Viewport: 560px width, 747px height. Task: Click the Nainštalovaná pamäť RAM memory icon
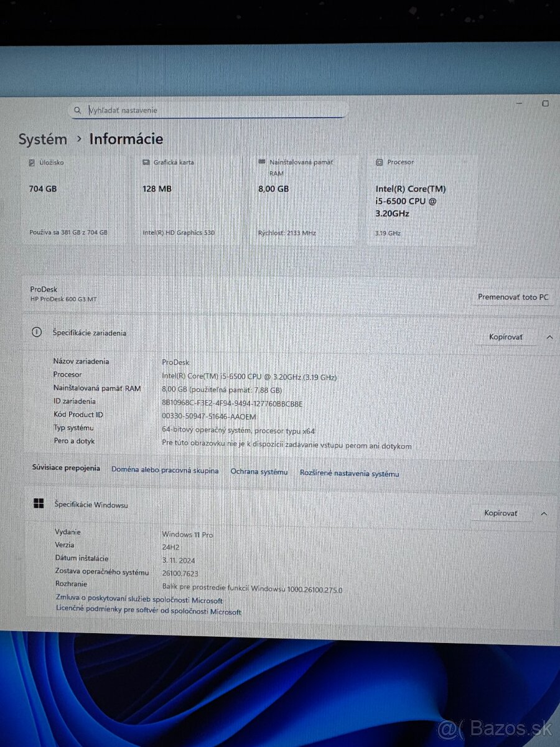262,162
